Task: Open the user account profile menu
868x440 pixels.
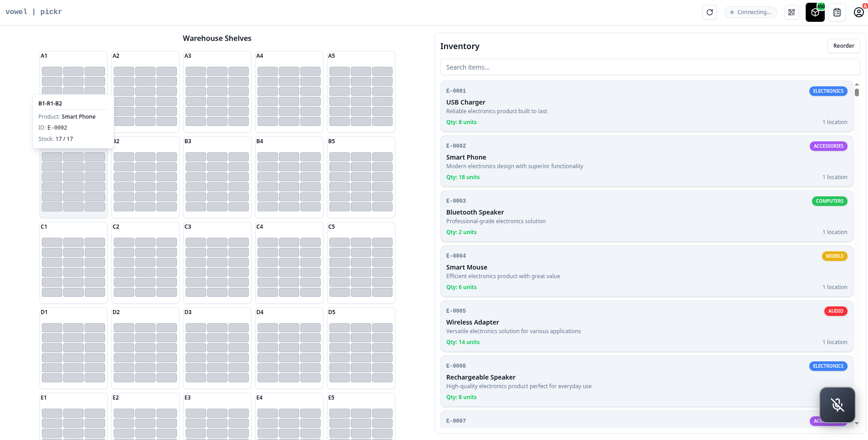Action: 858,12
